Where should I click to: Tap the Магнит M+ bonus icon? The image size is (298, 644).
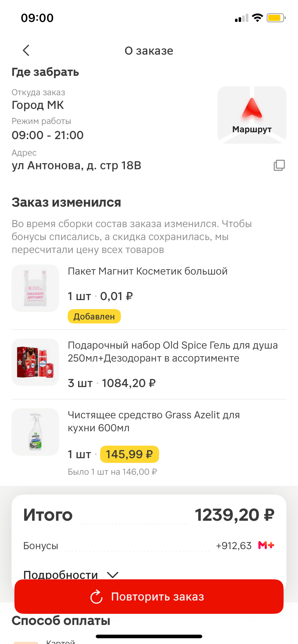[x=266, y=545]
